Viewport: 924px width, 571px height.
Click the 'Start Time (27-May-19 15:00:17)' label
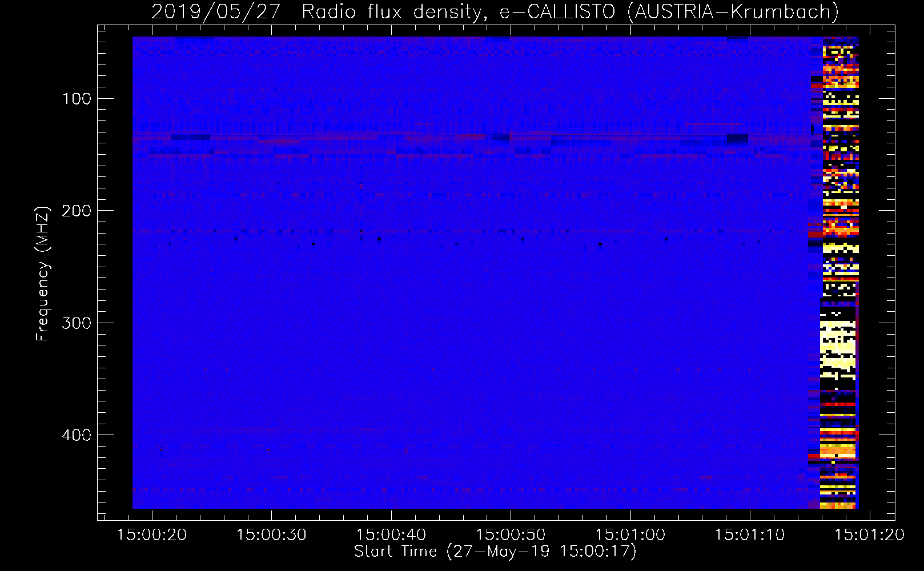(x=495, y=552)
